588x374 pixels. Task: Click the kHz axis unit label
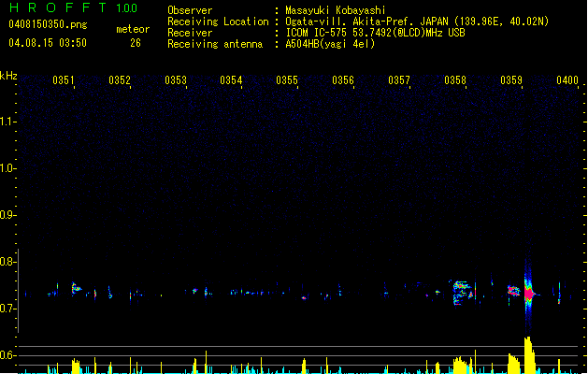coord(8,76)
